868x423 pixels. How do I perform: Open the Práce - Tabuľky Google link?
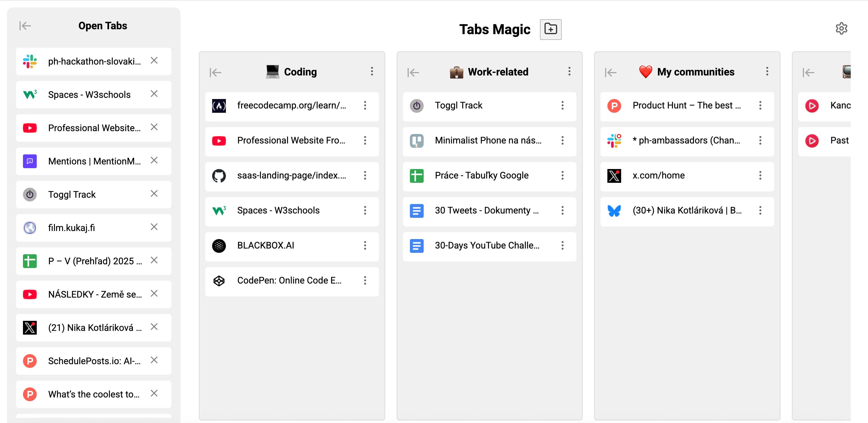482,175
